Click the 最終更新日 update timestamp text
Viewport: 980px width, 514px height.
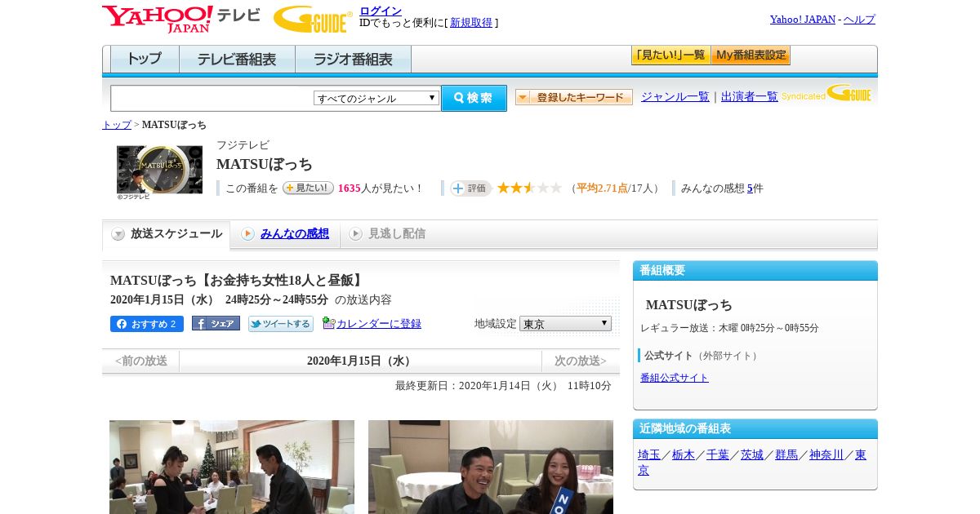[x=503, y=386]
